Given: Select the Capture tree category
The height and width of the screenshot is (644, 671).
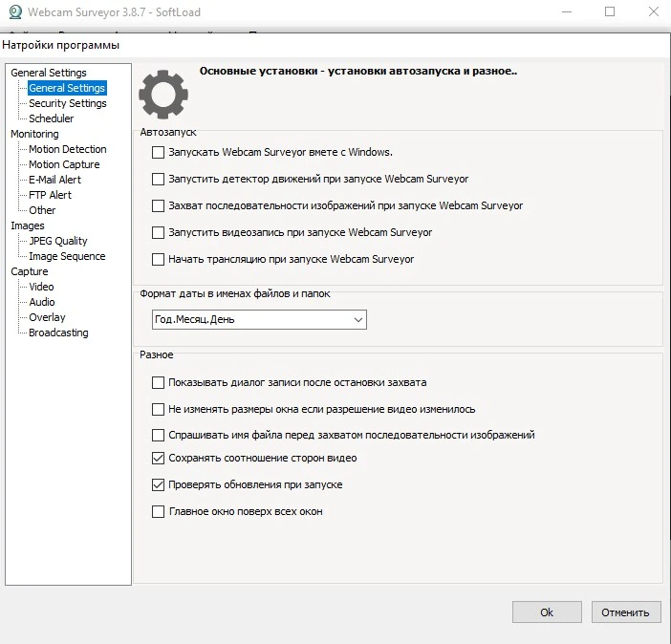Looking at the screenshot, I should click(29, 271).
